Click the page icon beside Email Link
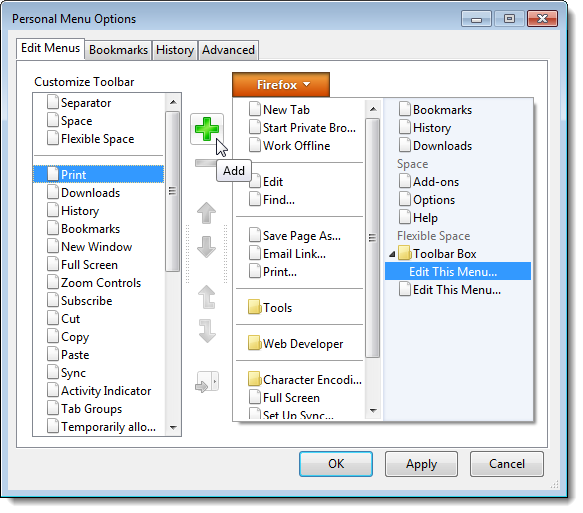The width and height of the screenshot is (583, 513). pyautogui.click(x=255, y=253)
